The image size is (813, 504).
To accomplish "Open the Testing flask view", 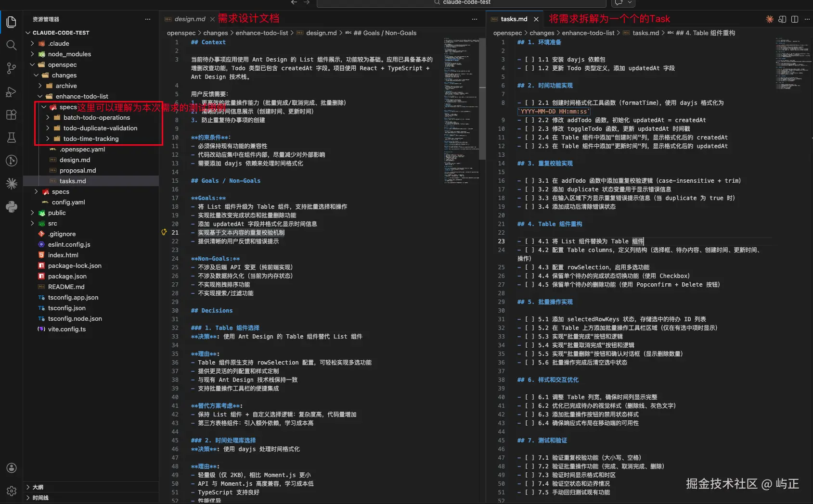I will coord(12,138).
